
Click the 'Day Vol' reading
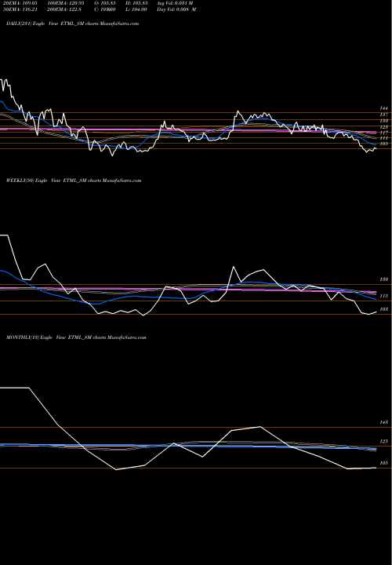[176, 9]
